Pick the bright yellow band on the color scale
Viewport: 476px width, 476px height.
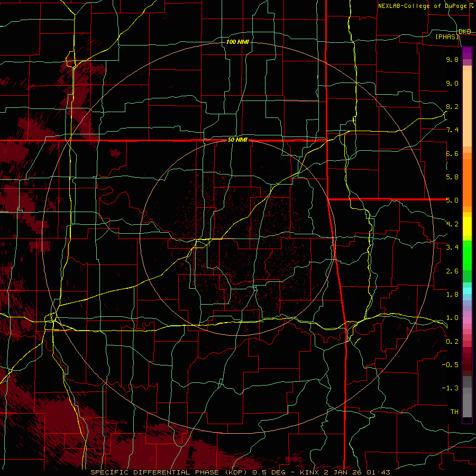(x=467, y=226)
